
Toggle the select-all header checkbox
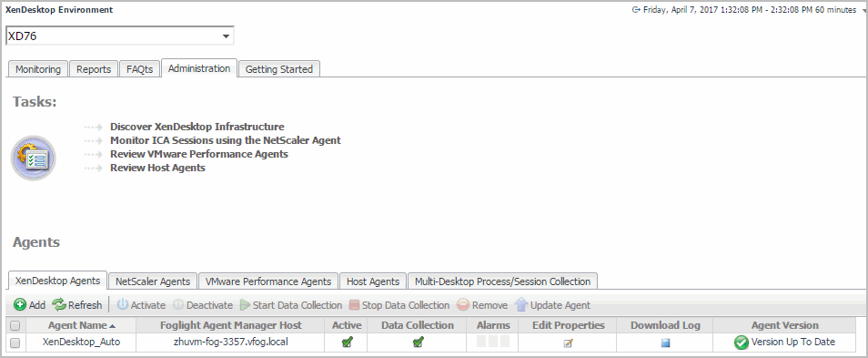(x=15, y=326)
